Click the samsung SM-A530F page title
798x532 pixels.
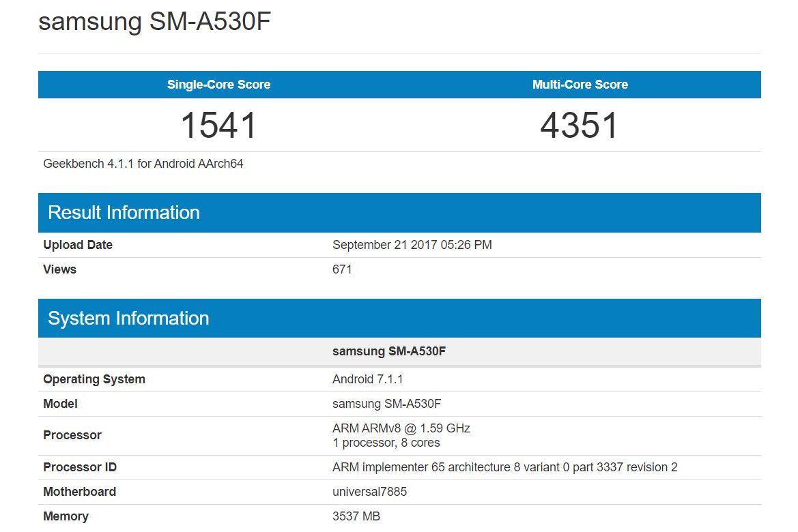point(156,21)
